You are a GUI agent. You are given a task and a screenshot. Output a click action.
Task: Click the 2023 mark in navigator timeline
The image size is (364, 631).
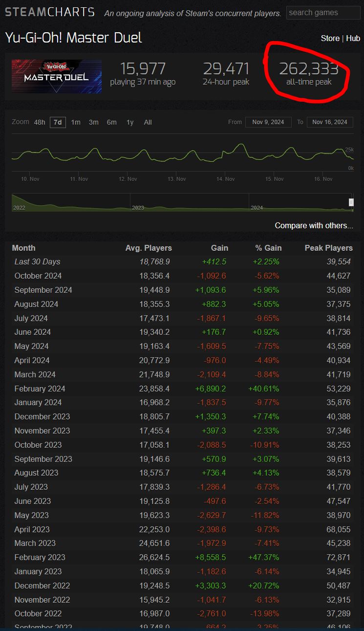tap(138, 208)
